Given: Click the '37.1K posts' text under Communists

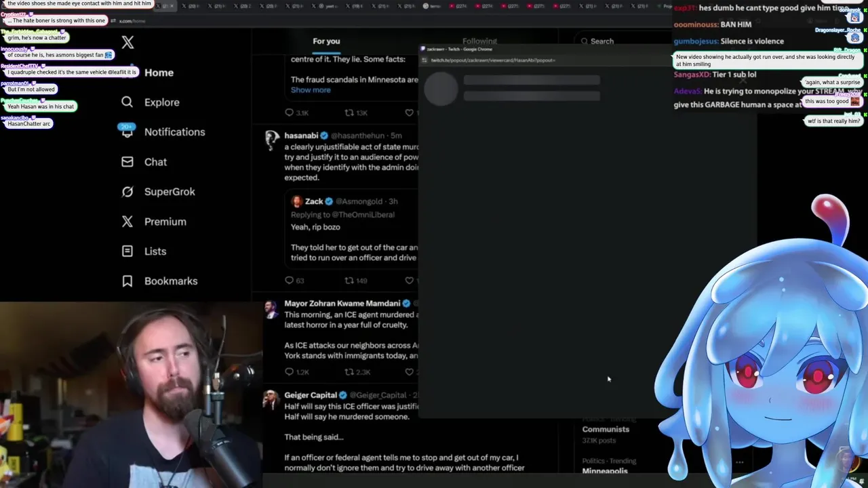Looking at the screenshot, I should point(599,441).
